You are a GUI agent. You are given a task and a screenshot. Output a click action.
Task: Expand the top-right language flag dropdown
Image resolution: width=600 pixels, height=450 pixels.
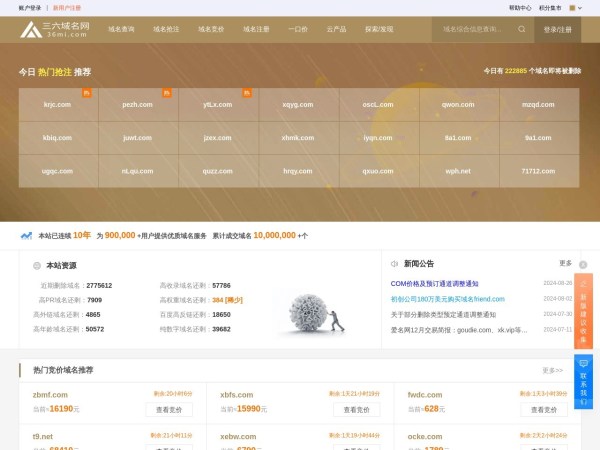[x=573, y=7]
